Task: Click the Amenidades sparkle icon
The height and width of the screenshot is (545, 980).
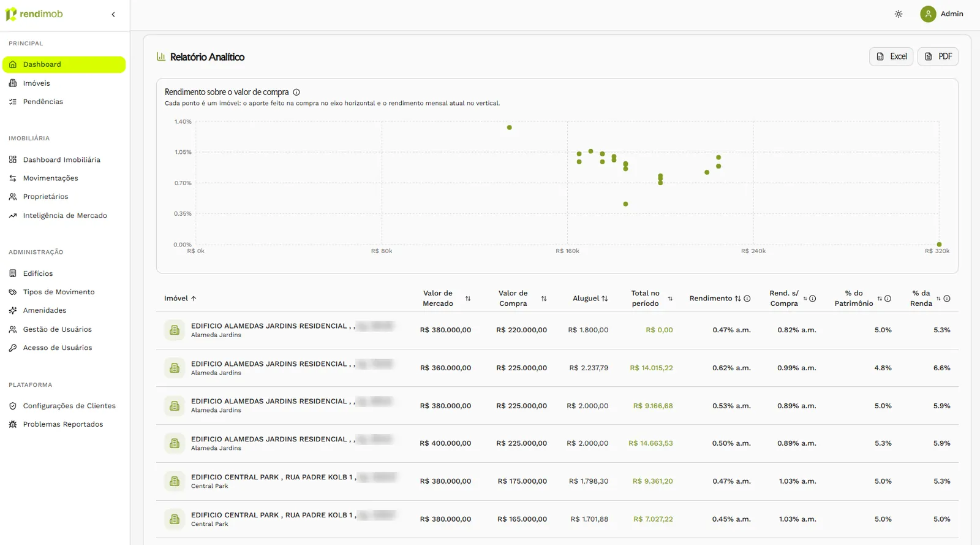Action: pyautogui.click(x=13, y=311)
